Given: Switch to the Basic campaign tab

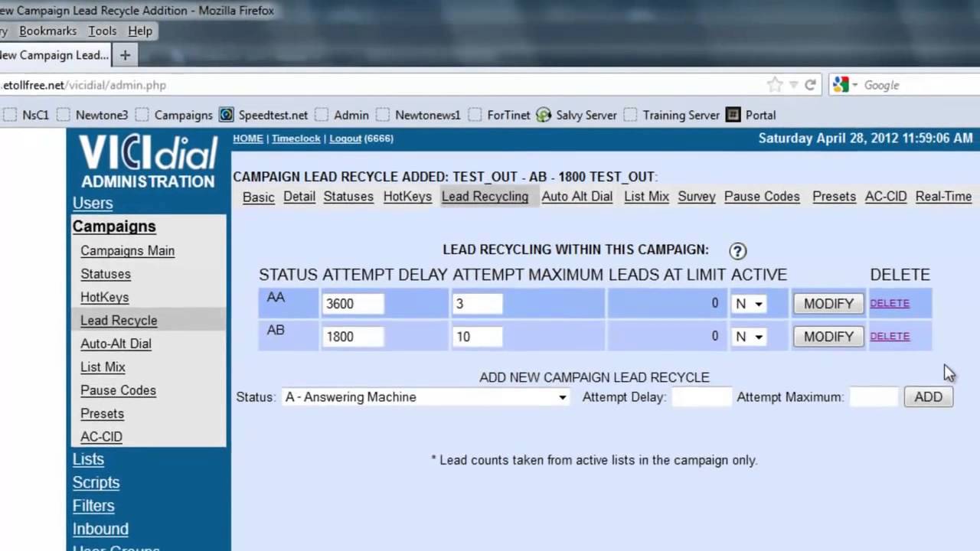Looking at the screenshot, I should point(258,197).
